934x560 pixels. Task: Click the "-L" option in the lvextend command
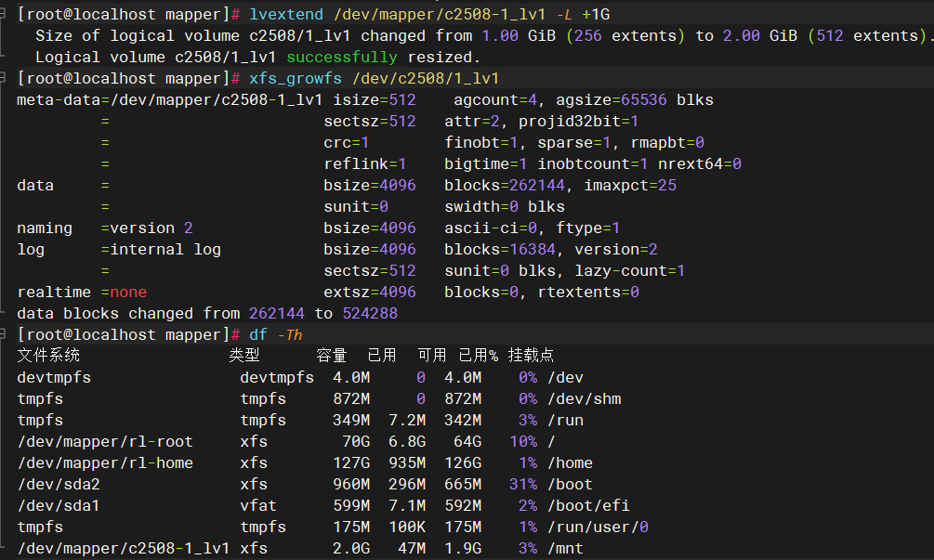[x=564, y=14]
